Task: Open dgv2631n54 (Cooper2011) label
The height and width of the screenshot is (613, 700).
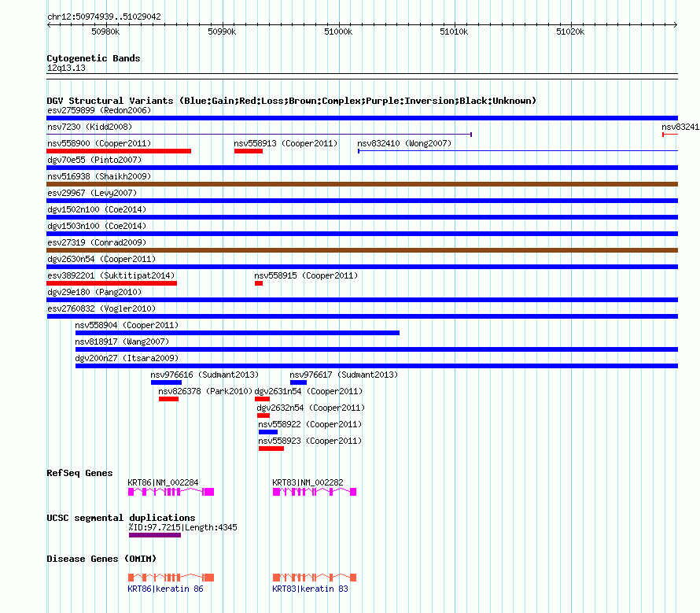Action: point(308,391)
